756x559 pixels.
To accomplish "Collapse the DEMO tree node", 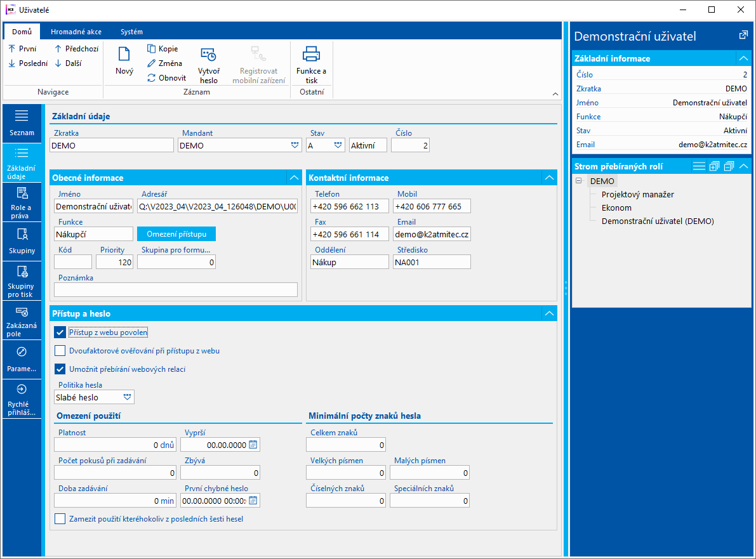I will [x=578, y=181].
